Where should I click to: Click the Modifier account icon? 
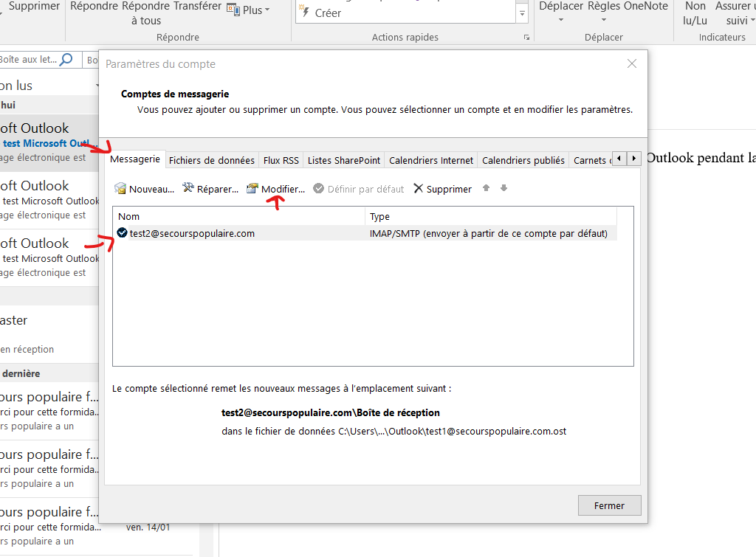click(x=252, y=189)
